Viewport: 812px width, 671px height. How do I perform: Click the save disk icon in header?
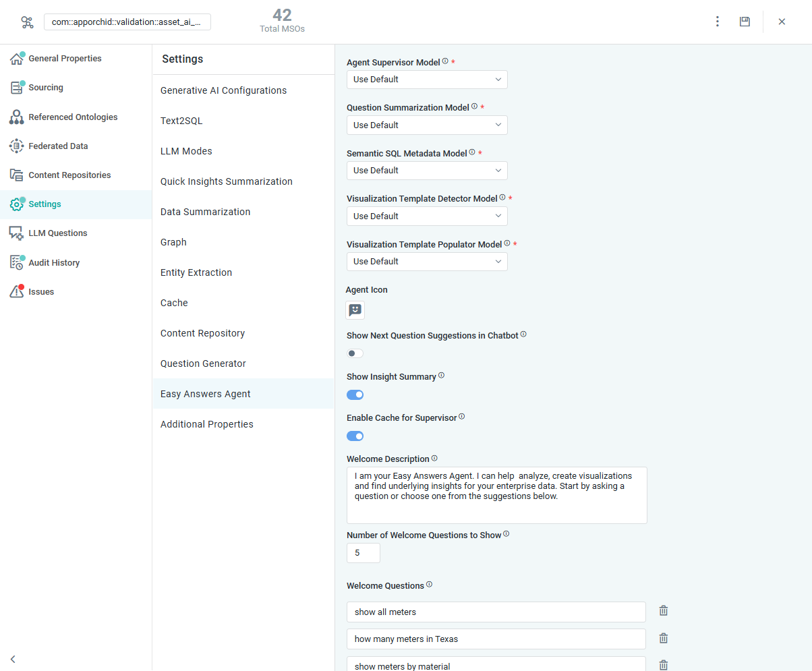(745, 22)
